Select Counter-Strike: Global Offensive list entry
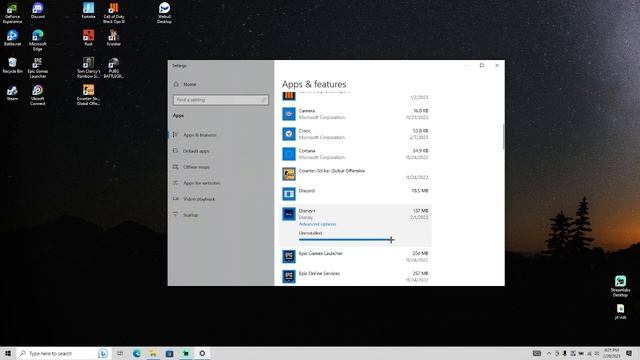 click(x=355, y=174)
